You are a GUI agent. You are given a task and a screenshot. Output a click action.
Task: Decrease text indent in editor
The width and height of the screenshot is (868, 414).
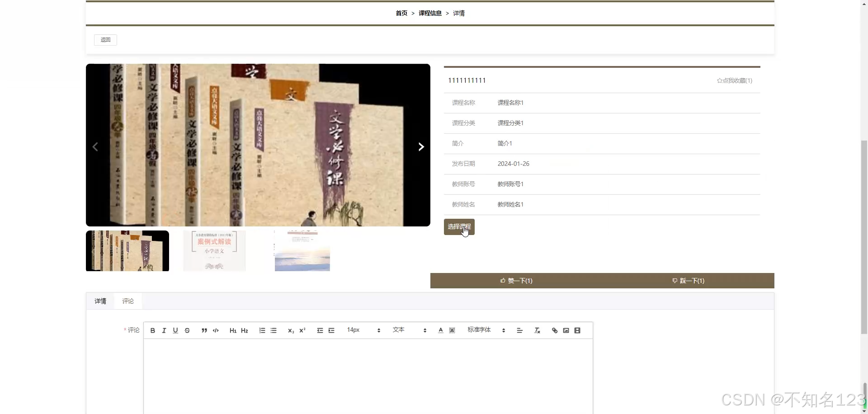320,330
